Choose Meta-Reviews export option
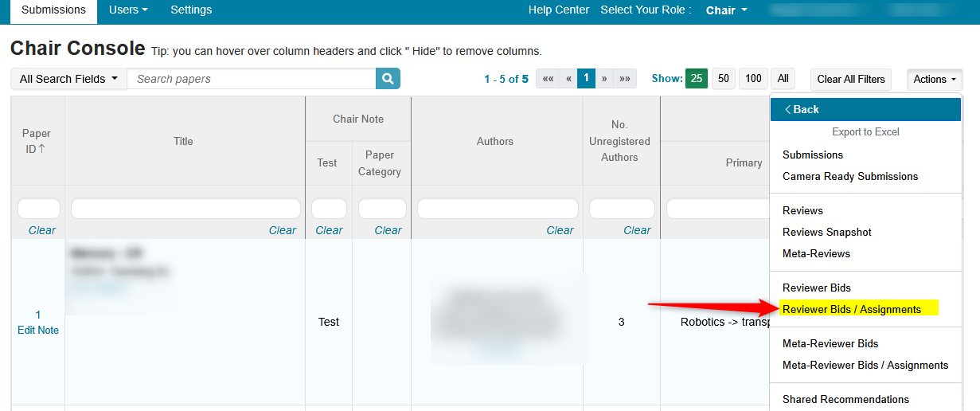Image resolution: width=980 pixels, height=411 pixels. (x=816, y=253)
